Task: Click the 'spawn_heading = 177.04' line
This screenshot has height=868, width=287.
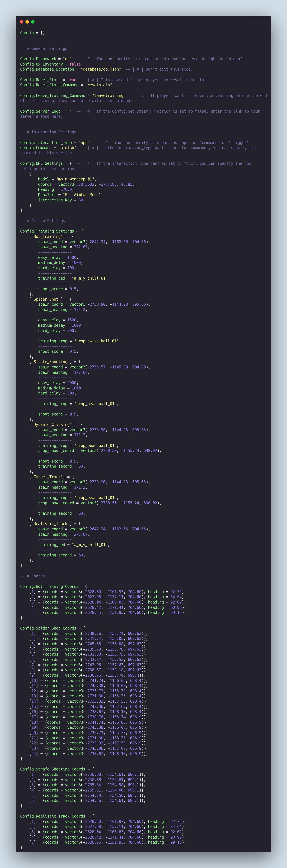Action: tap(64, 372)
